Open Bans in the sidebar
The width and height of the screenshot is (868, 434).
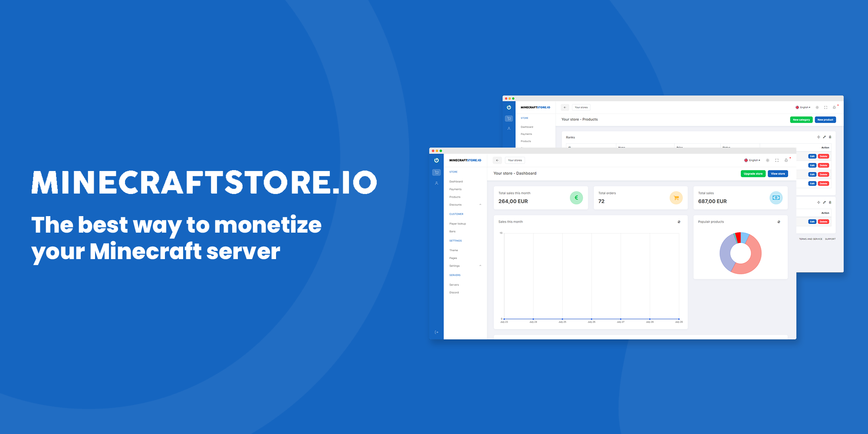(x=452, y=231)
